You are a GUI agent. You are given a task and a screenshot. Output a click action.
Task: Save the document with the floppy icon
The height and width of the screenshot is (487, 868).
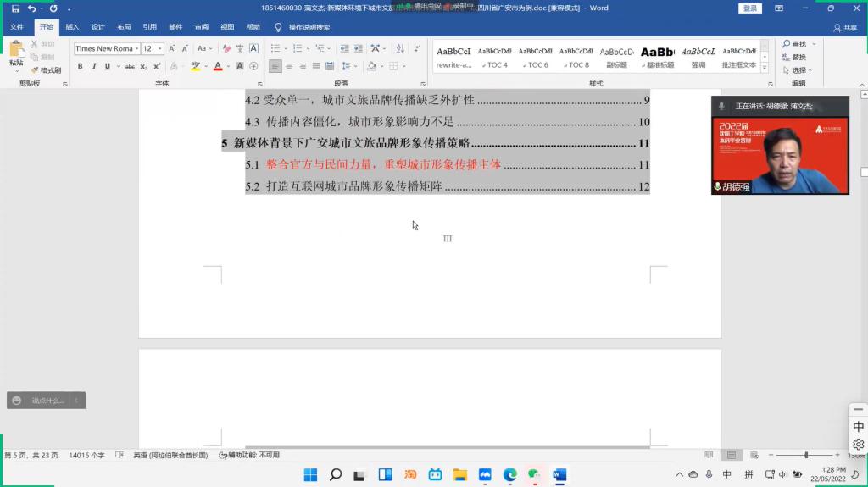[15, 8]
